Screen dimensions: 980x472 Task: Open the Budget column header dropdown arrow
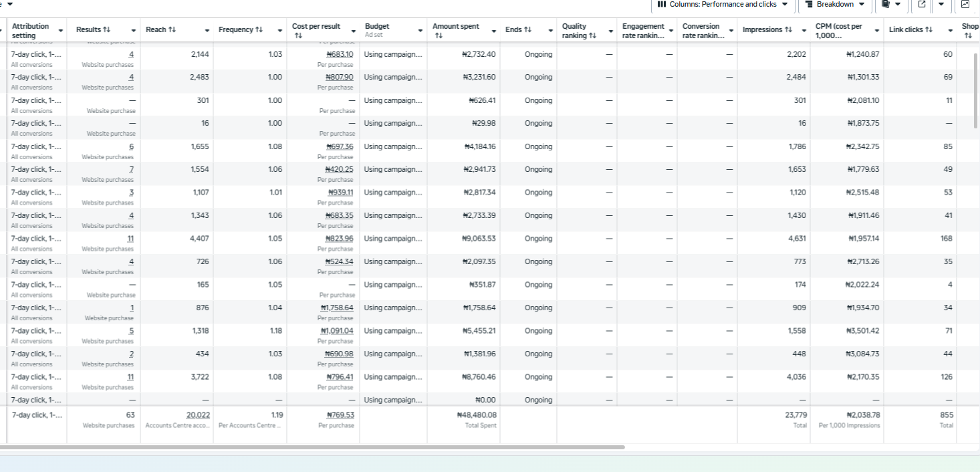[x=420, y=31]
